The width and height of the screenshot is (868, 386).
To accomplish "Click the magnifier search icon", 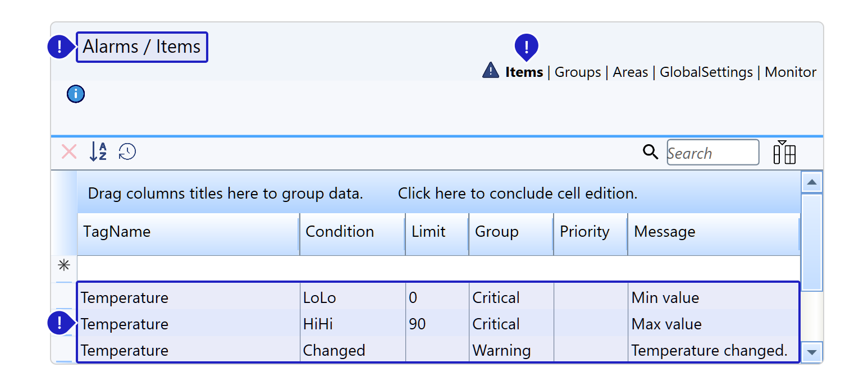I will (650, 152).
